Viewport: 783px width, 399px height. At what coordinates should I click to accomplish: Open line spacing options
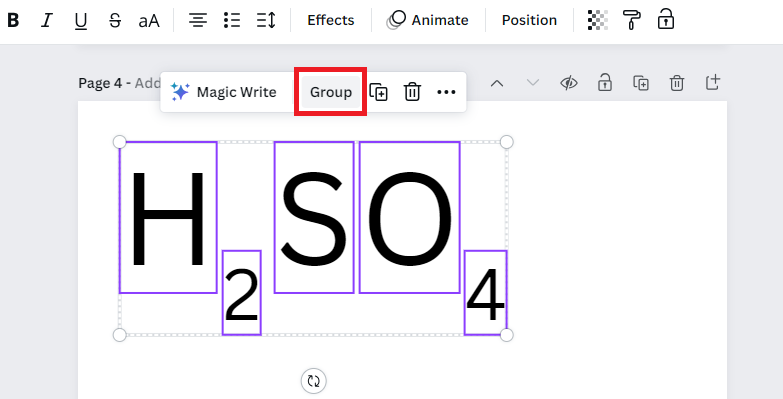(x=266, y=20)
